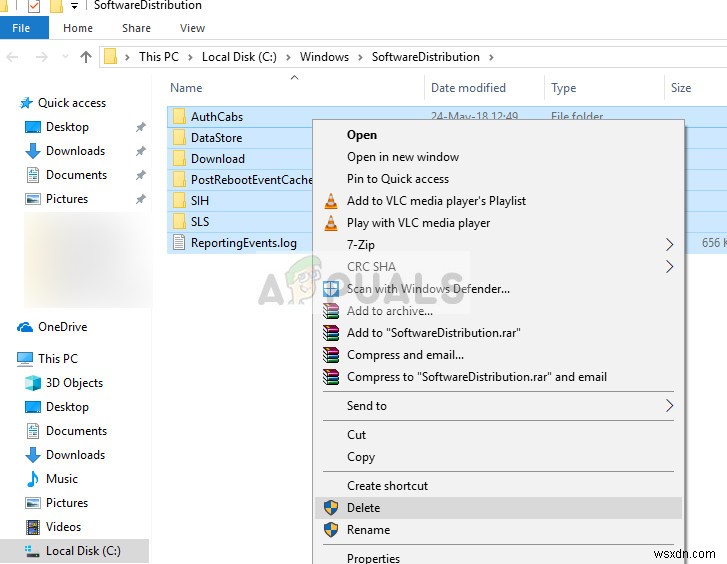This screenshot has width=727, height=564.
Task: Unpin Desktop from Quick access
Action: pyautogui.click(x=140, y=127)
